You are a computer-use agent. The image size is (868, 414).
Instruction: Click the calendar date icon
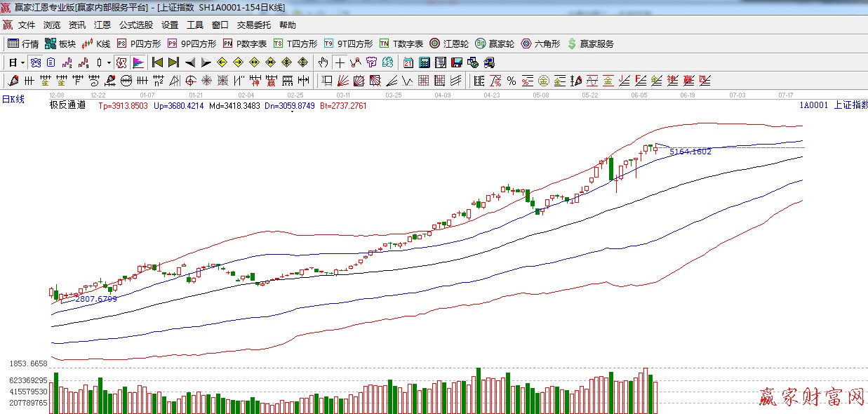coord(408,62)
